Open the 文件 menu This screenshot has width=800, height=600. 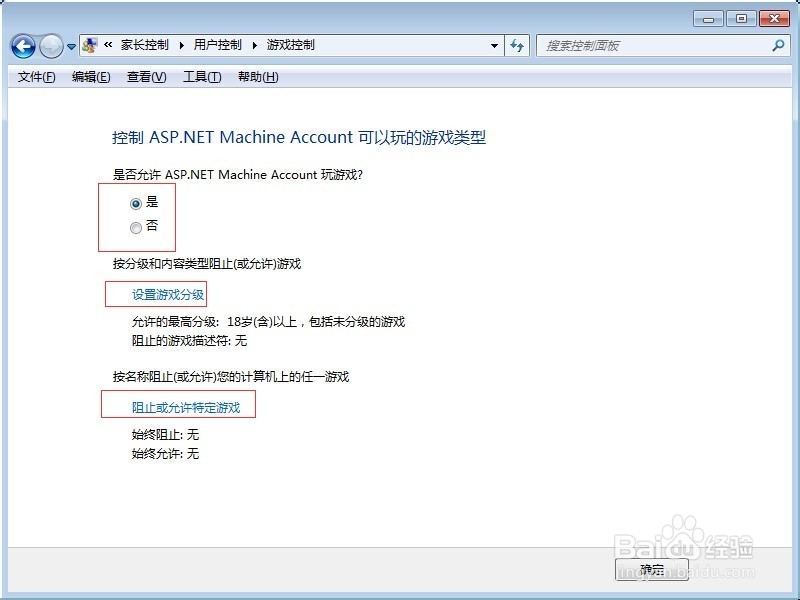[x=34, y=77]
